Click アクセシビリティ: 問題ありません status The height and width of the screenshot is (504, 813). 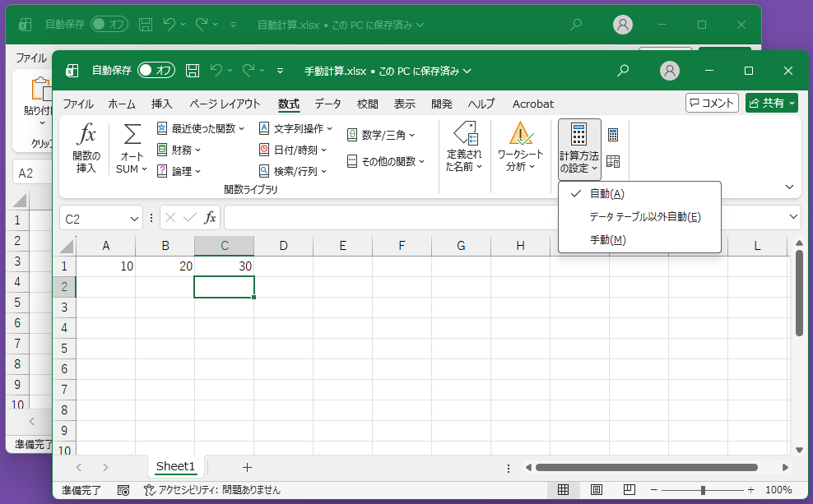(x=212, y=490)
